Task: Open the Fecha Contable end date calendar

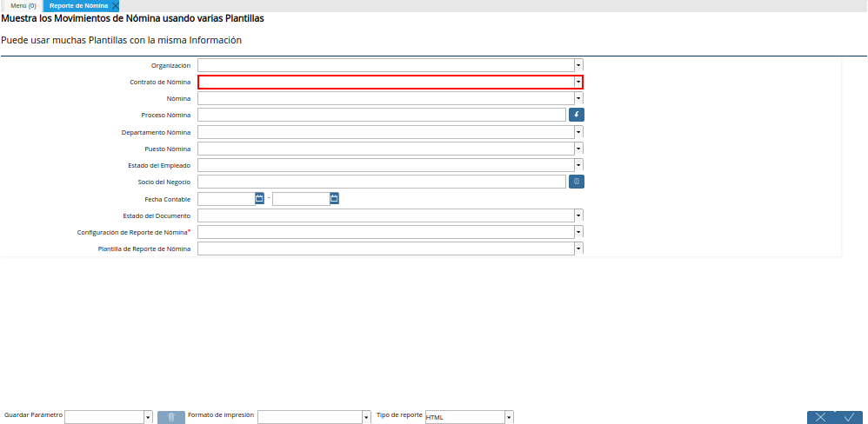Action: pos(334,198)
